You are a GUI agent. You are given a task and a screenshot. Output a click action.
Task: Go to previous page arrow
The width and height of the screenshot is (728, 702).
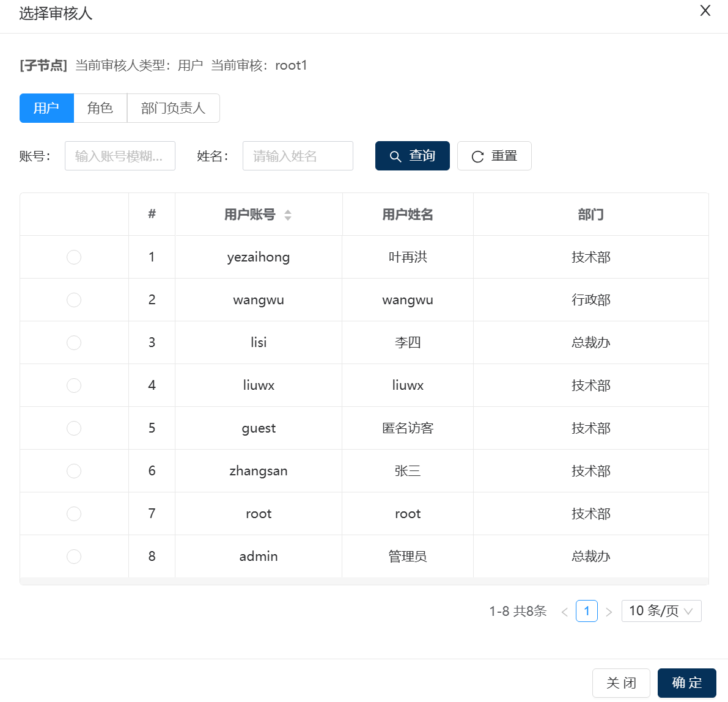(564, 612)
